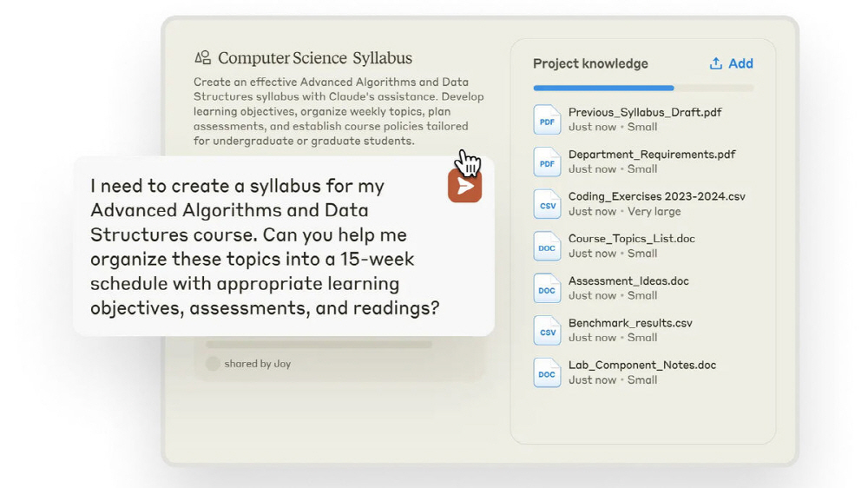Click the shared by Joy avatar
The image size is (868, 488).
(x=213, y=364)
